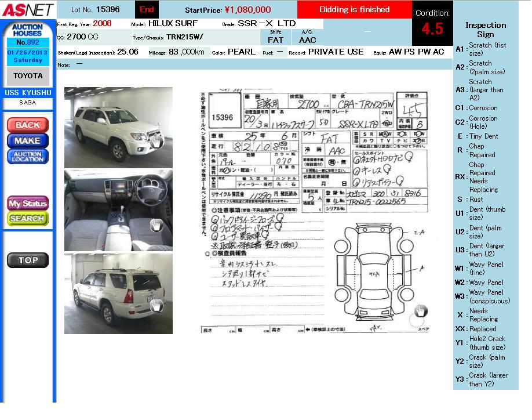Image resolution: width=532 pixels, height=420 pixels.
Task: Click the magnifier hand on interior photo
Action: tap(156, 226)
